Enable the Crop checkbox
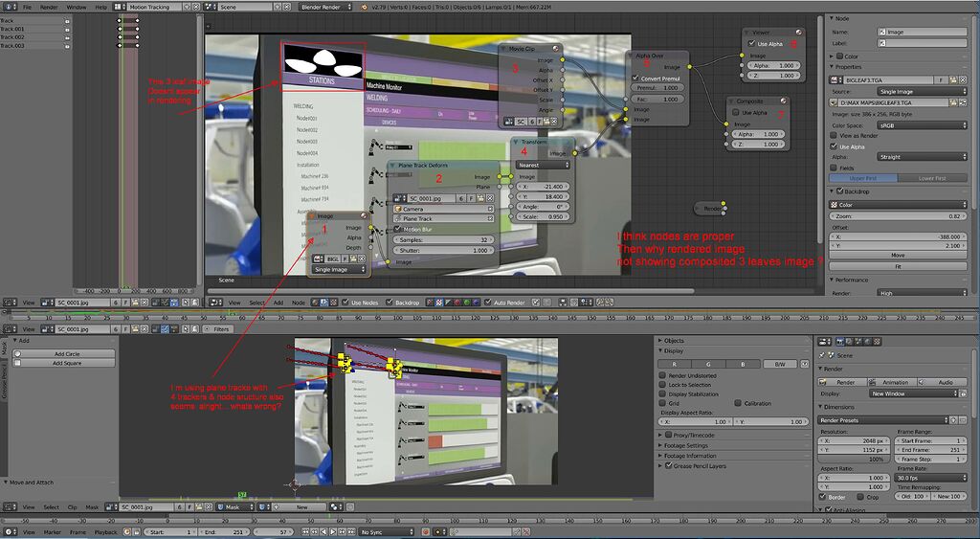 pyautogui.click(x=860, y=497)
